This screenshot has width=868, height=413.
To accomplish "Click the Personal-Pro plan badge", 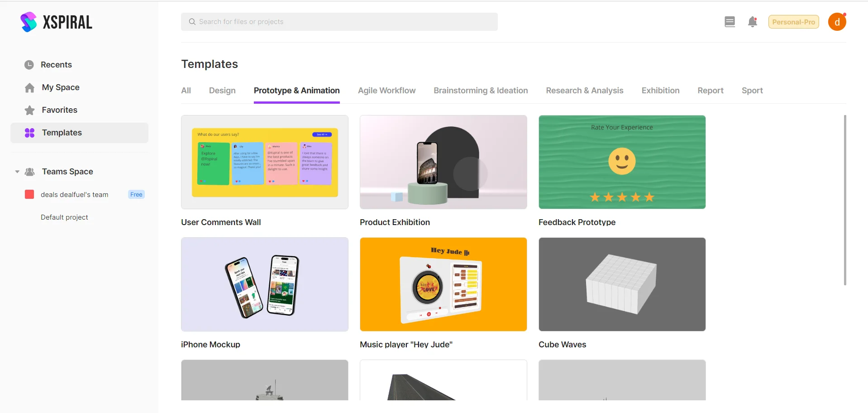I will pyautogui.click(x=793, y=22).
